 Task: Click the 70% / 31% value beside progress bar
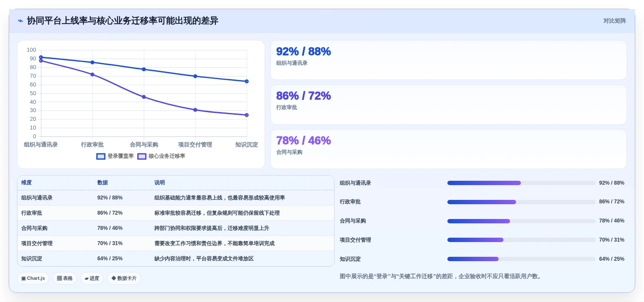612,240
